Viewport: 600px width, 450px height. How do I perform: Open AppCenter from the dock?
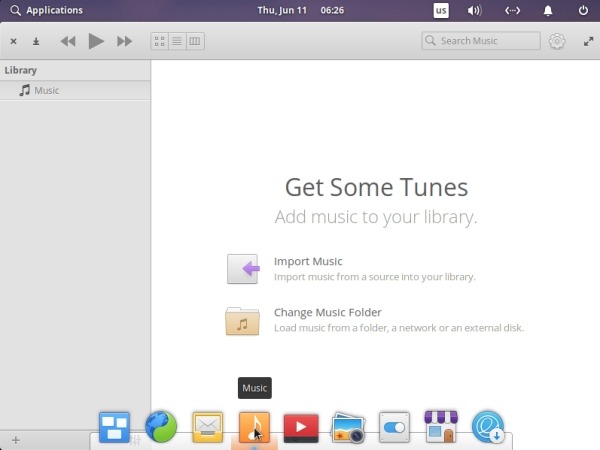click(x=441, y=427)
